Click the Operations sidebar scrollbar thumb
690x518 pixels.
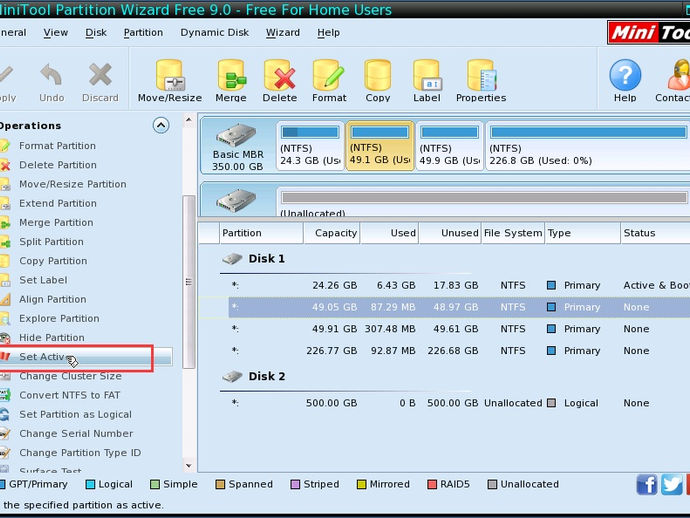[x=189, y=282]
